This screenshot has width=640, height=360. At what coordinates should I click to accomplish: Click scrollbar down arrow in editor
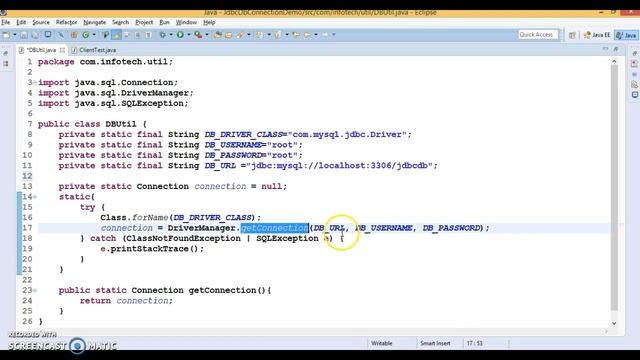614,323
